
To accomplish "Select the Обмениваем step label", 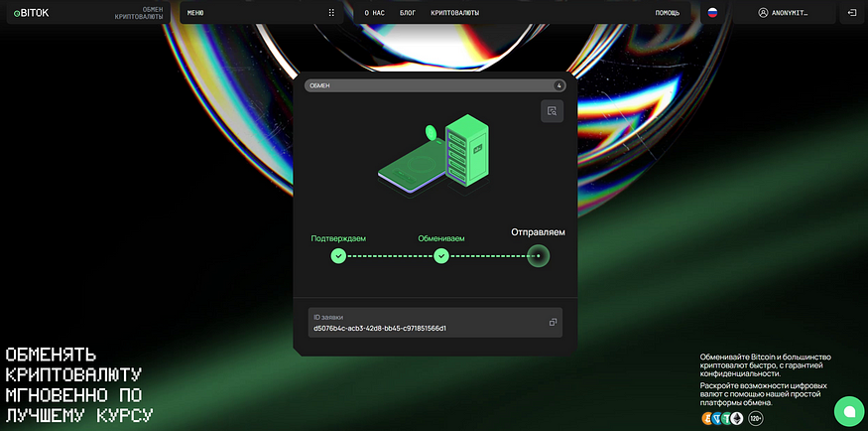I will click(441, 238).
